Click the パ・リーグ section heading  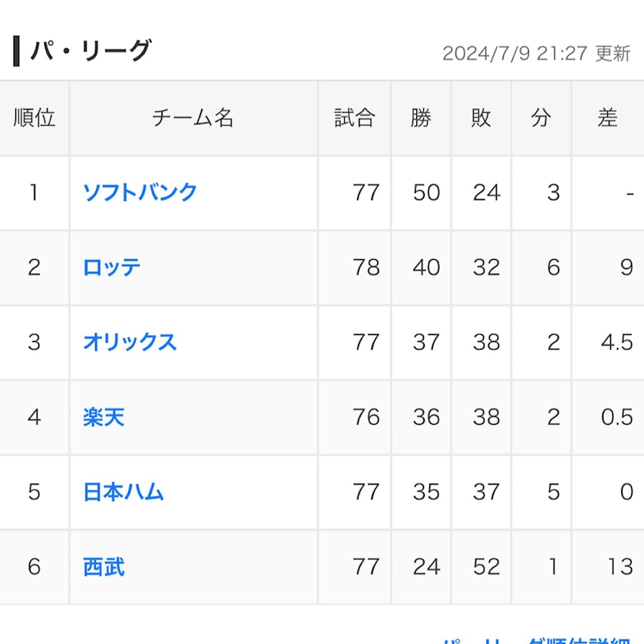click(90, 51)
